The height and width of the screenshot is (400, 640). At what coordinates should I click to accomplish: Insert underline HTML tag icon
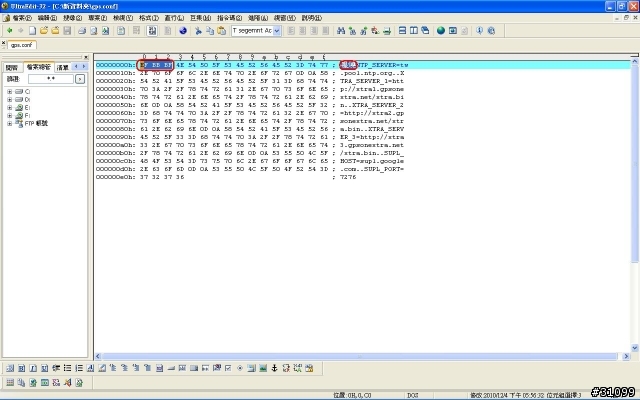tap(44, 368)
